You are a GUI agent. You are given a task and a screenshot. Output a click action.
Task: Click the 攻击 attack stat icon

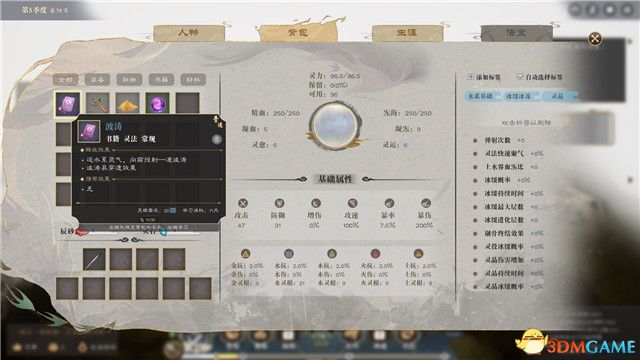243,203
